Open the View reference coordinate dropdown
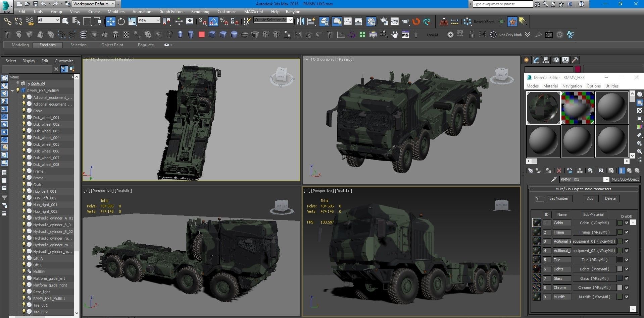Image resolution: width=644 pixels, height=318 pixels. tap(149, 20)
